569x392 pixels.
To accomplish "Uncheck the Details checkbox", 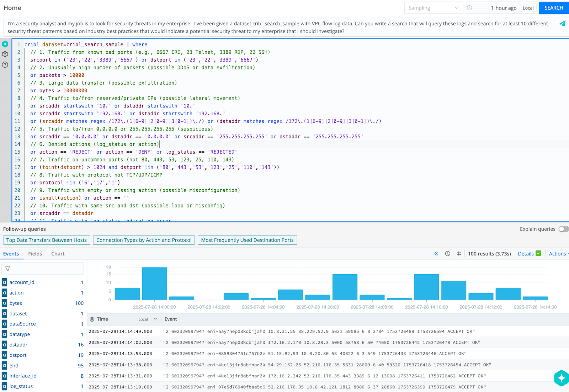I will tap(538, 253).
